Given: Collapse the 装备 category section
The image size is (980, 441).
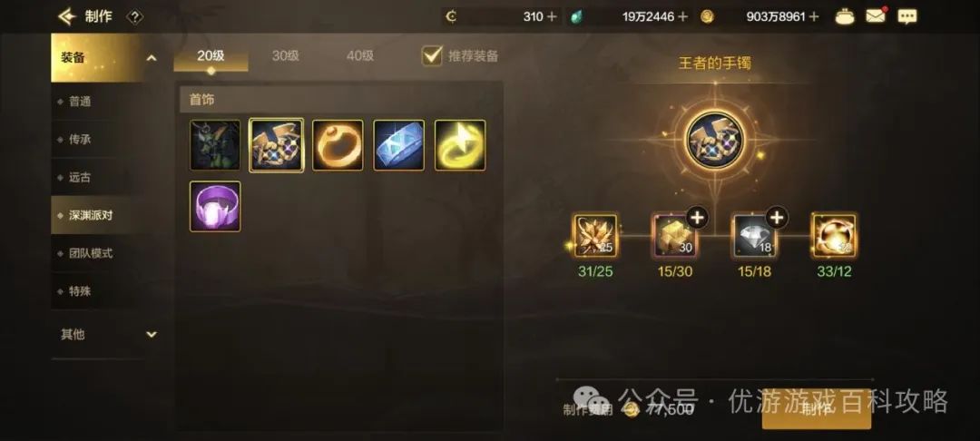Looking at the screenshot, I should pyautogui.click(x=152, y=58).
